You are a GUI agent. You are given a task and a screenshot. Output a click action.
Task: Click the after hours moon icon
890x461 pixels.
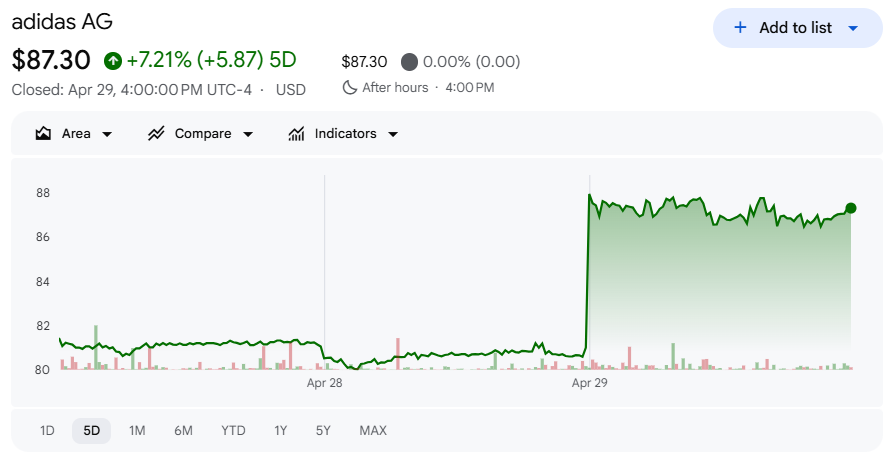[350, 87]
